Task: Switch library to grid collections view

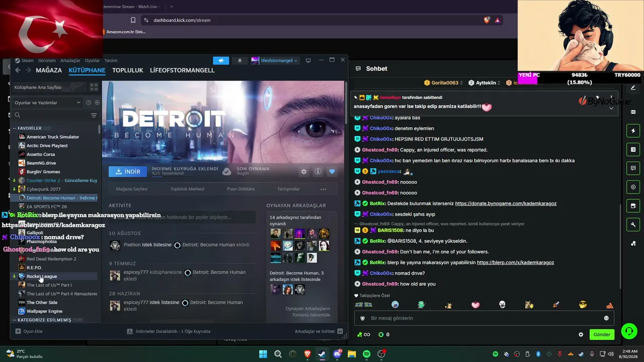Action: click(94, 87)
